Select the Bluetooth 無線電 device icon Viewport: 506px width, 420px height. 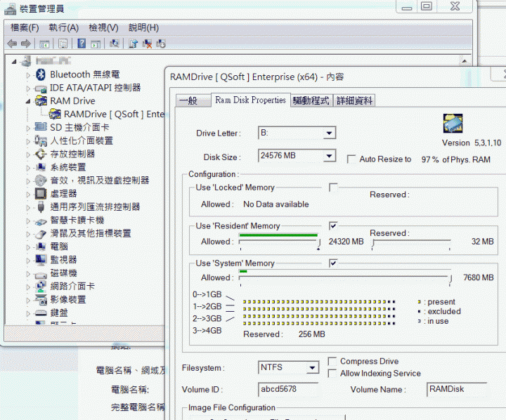point(41,74)
